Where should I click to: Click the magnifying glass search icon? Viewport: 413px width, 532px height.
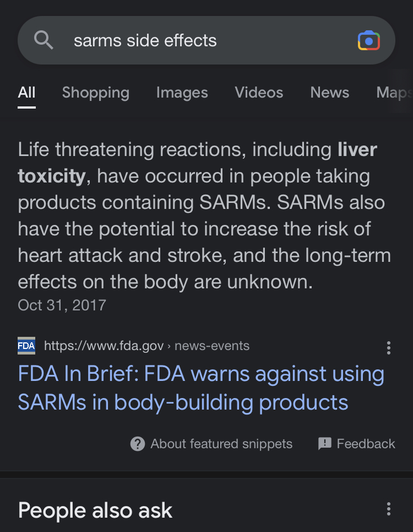point(44,40)
